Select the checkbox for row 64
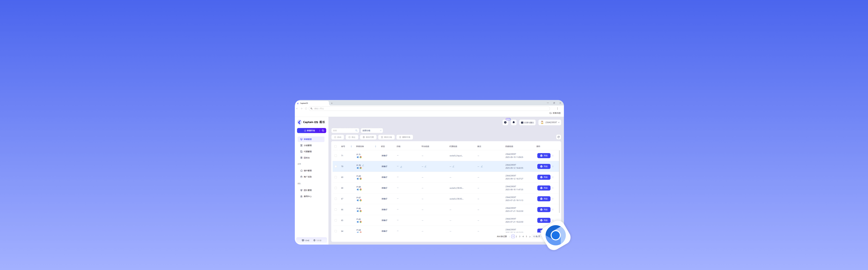This screenshot has height=270, width=868. tap(336, 231)
